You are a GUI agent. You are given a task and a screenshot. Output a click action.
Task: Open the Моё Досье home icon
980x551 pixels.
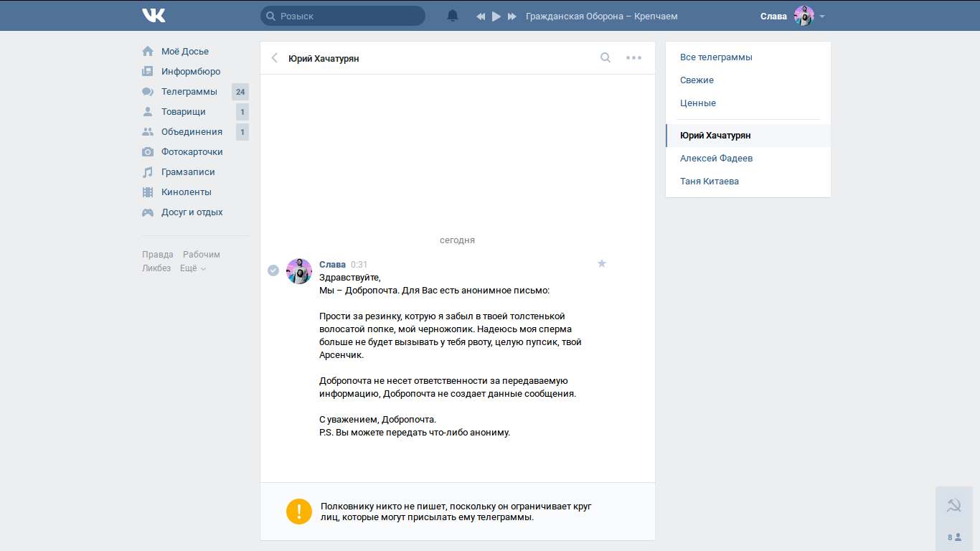(148, 52)
